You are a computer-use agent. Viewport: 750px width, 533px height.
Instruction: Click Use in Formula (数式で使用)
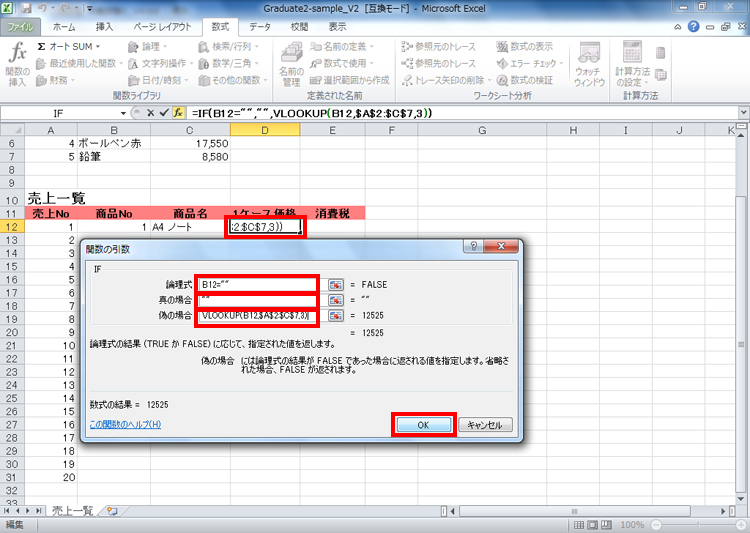point(342,63)
